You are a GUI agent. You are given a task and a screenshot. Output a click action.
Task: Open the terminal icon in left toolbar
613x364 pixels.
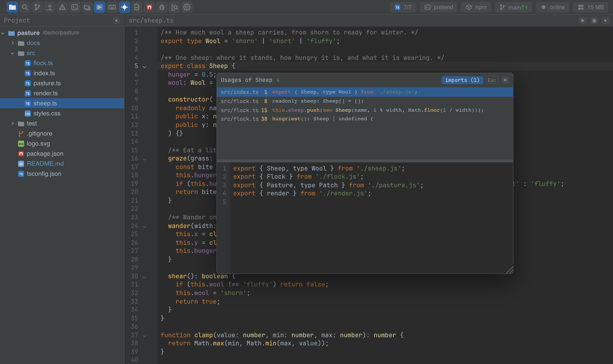pos(75,7)
